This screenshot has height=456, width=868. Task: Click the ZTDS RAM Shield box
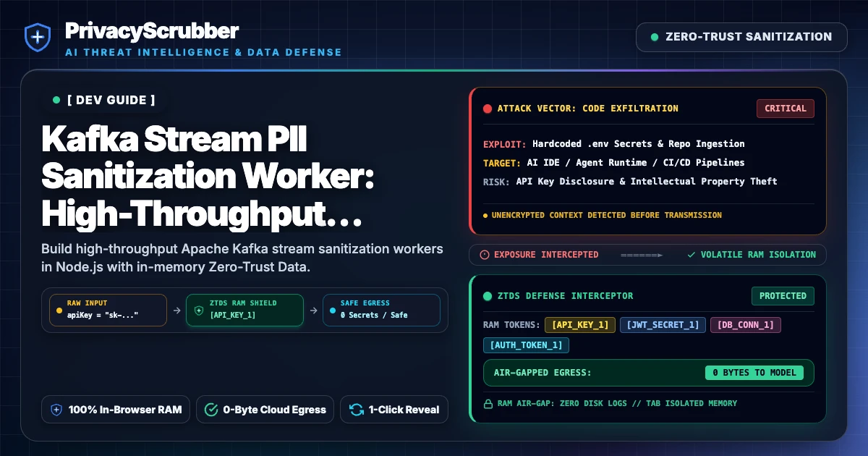(244, 310)
